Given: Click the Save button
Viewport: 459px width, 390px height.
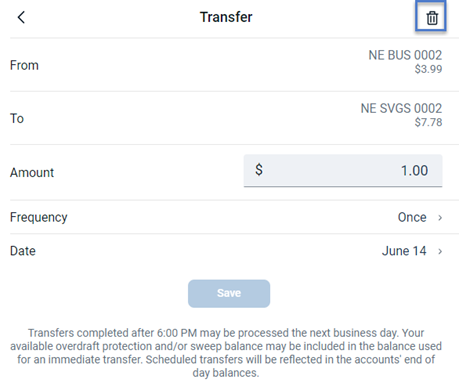Looking at the screenshot, I should click(229, 293).
